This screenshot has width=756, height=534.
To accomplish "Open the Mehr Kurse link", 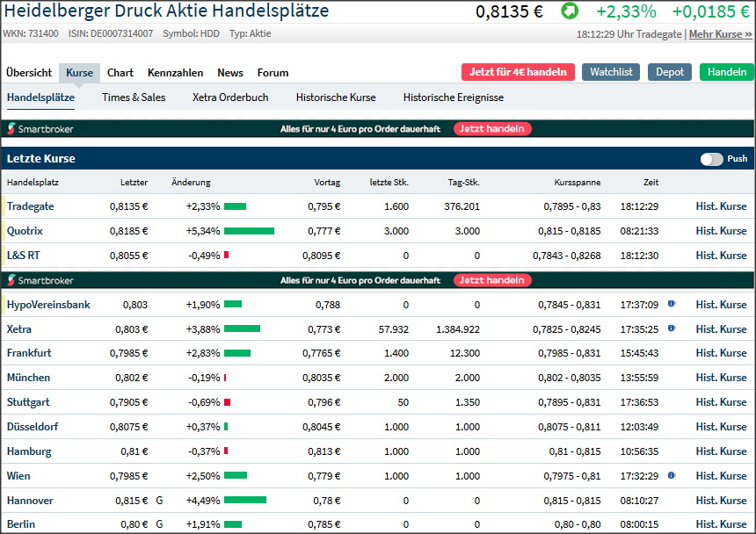I will 720,33.
